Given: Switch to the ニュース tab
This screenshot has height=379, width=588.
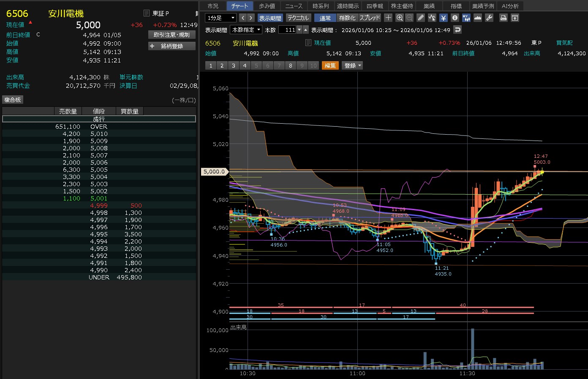Looking at the screenshot, I should 294,6.
